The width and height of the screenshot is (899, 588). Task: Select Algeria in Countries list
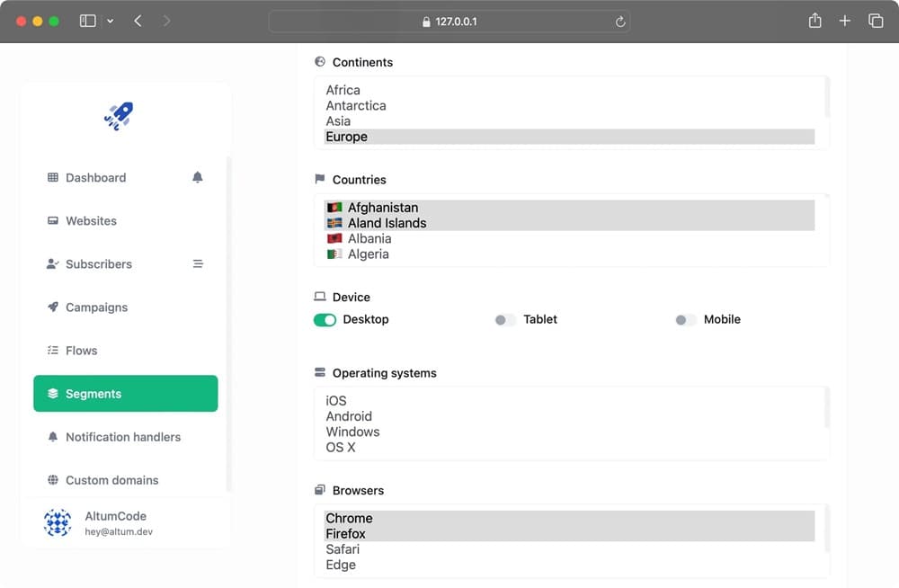[x=569, y=254]
